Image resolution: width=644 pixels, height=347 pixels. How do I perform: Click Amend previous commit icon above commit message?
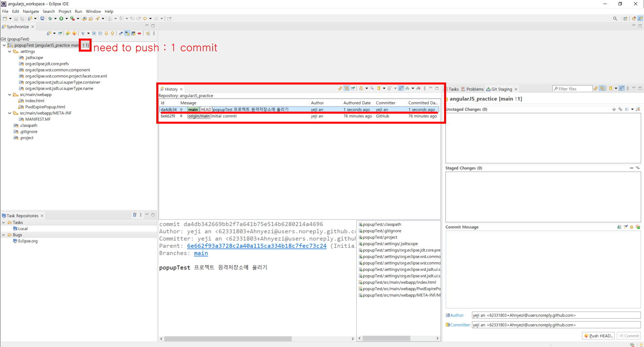pyautogui.click(x=619, y=227)
